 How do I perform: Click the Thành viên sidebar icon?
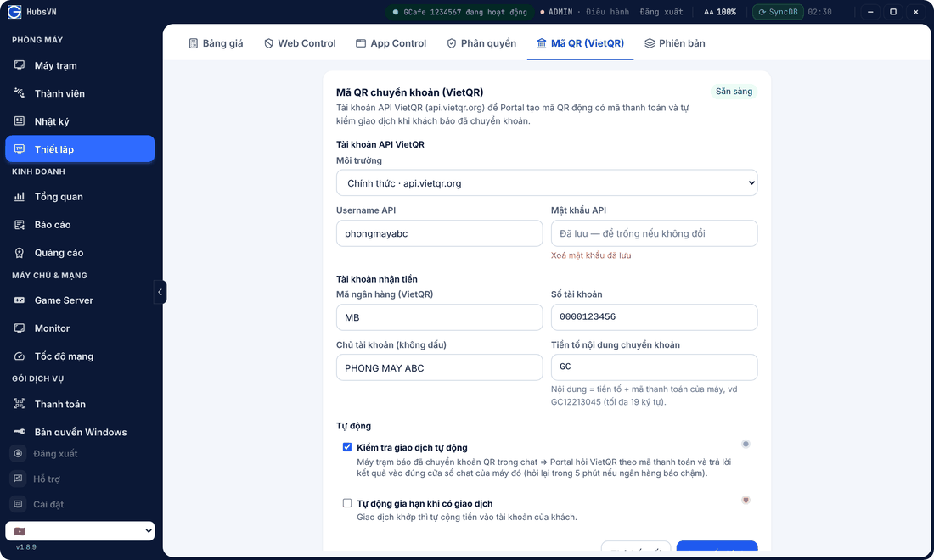click(x=19, y=92)
